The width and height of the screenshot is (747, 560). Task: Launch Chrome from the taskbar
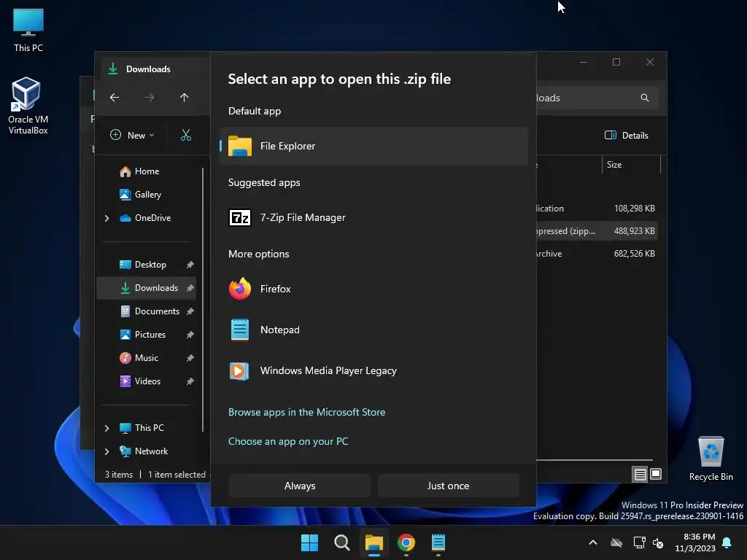coord(406,542)
